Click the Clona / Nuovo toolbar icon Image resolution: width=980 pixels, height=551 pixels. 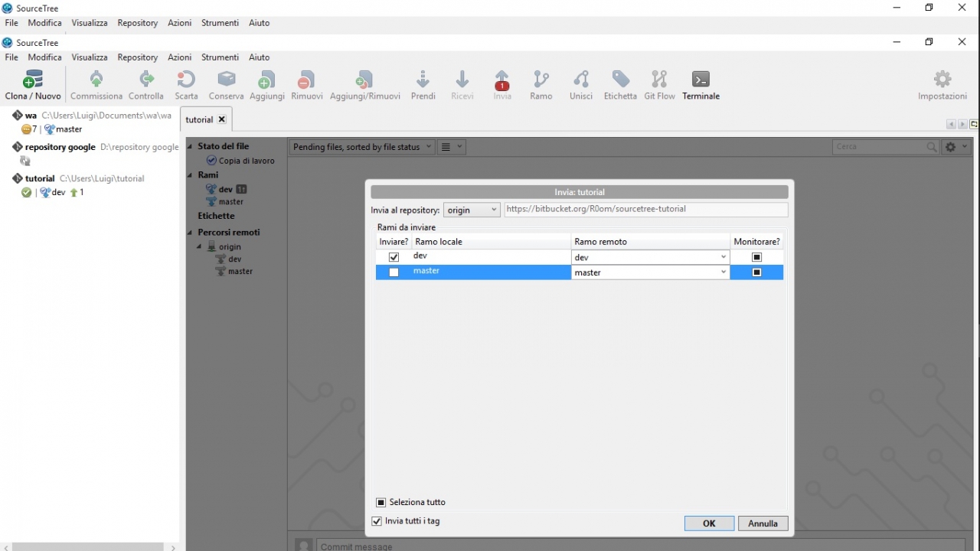(x=33, y=80)
